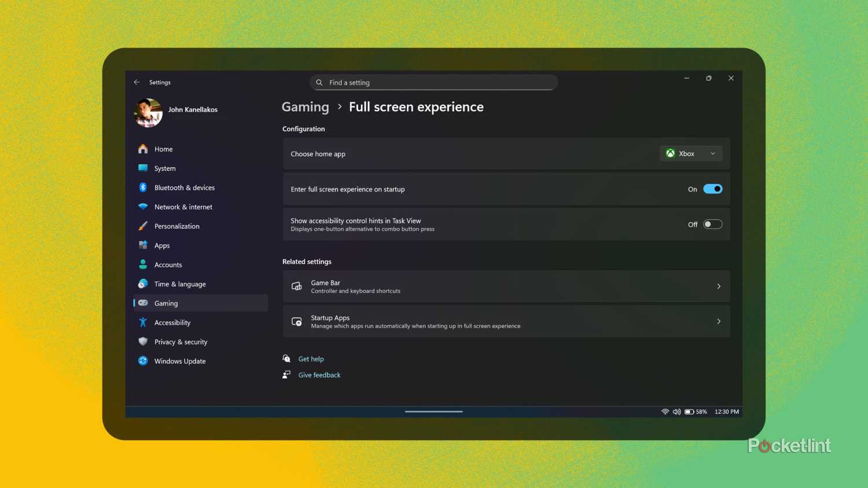Click the Network & internet icon

tap(143, 206)
